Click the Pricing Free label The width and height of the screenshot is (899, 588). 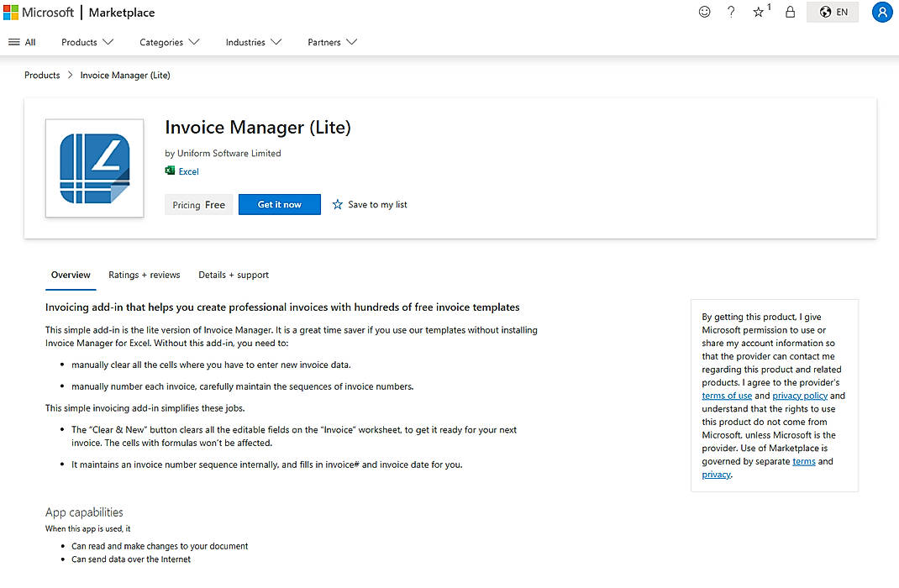[198, 205]
